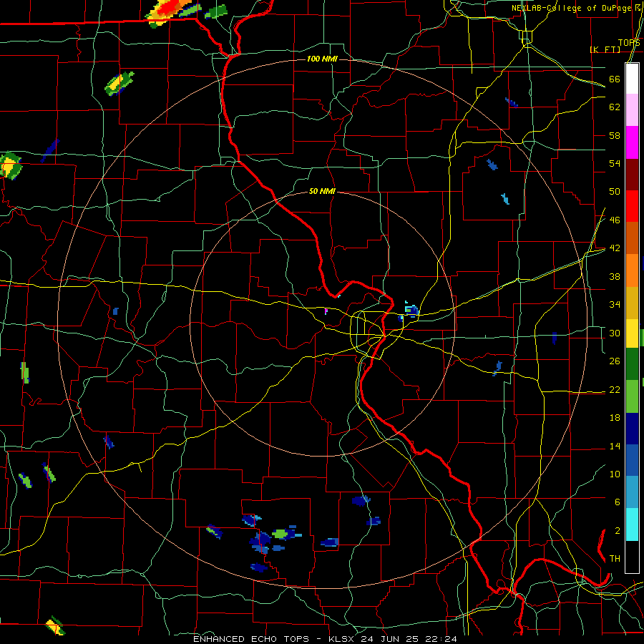Select the cyan legend swatch near 2
This screenshot has width=644, height=644.
pos(632,525)
